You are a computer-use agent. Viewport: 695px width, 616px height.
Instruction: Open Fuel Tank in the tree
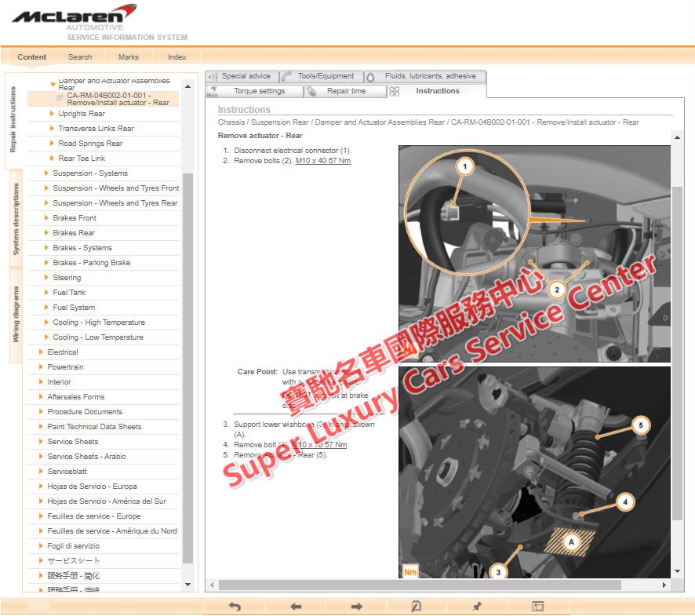[x=69, y=292]
